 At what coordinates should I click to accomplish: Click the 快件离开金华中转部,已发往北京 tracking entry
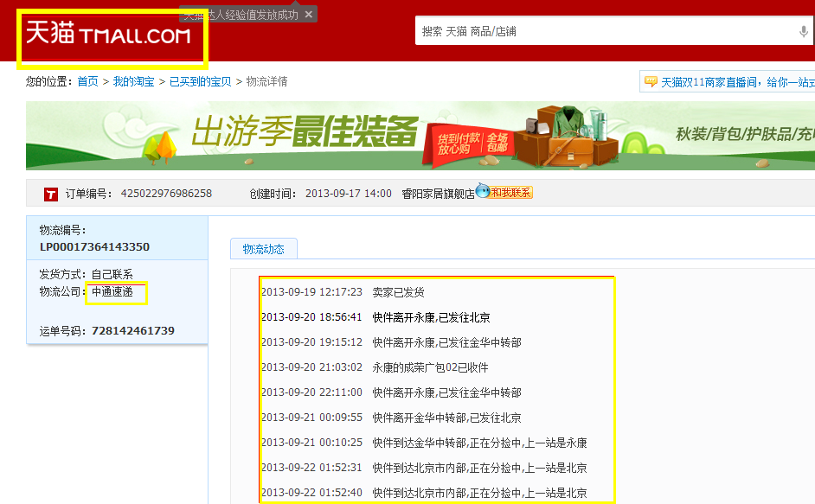click(x=446, y=418)
